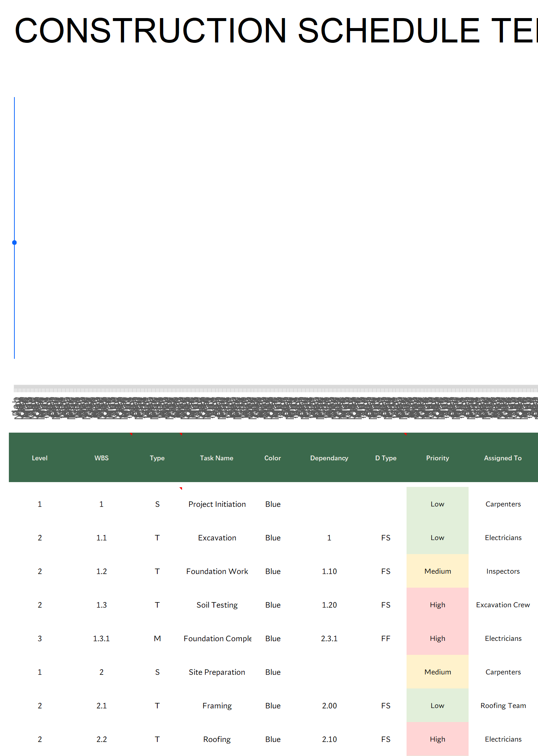
Task: Click dependency value 2.3.1
Action: coord(329,638)
